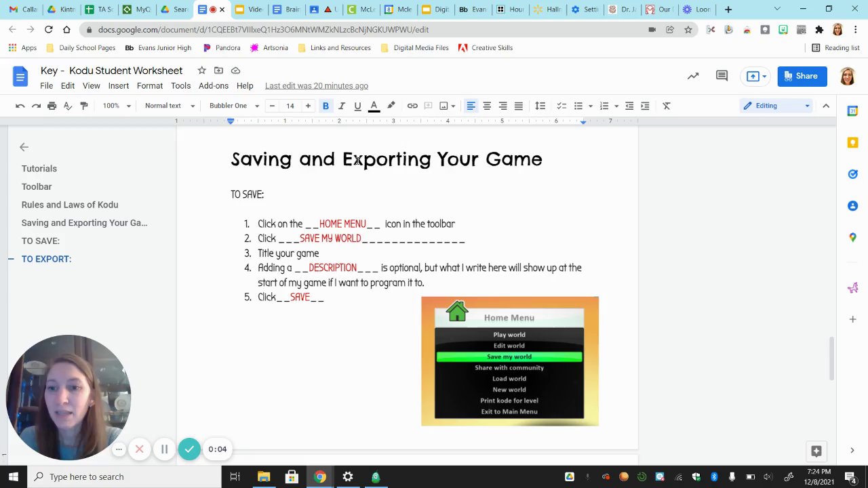Finish recording with the green checkmark
This screenshot has width=868, height=488.
(x=189, y=449)
